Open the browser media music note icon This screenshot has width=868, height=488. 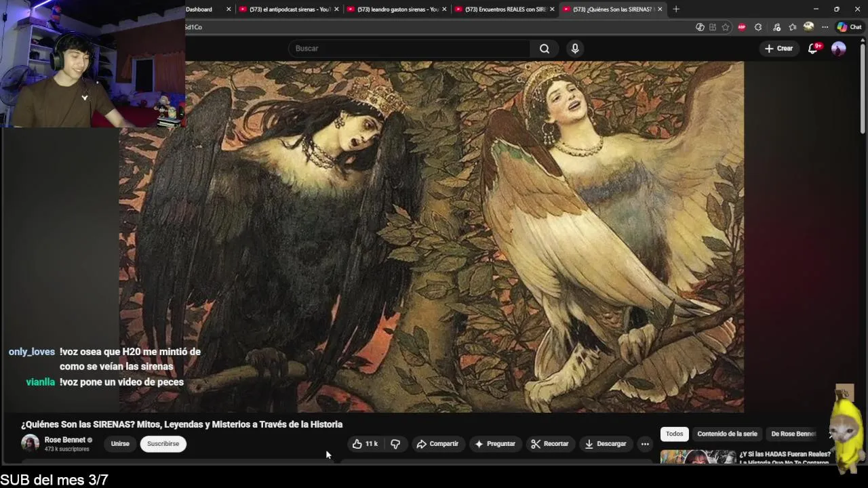click(x=776, y=27)
